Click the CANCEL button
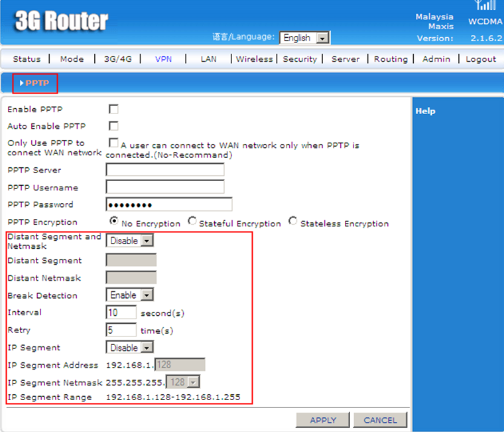 (380, 420)
